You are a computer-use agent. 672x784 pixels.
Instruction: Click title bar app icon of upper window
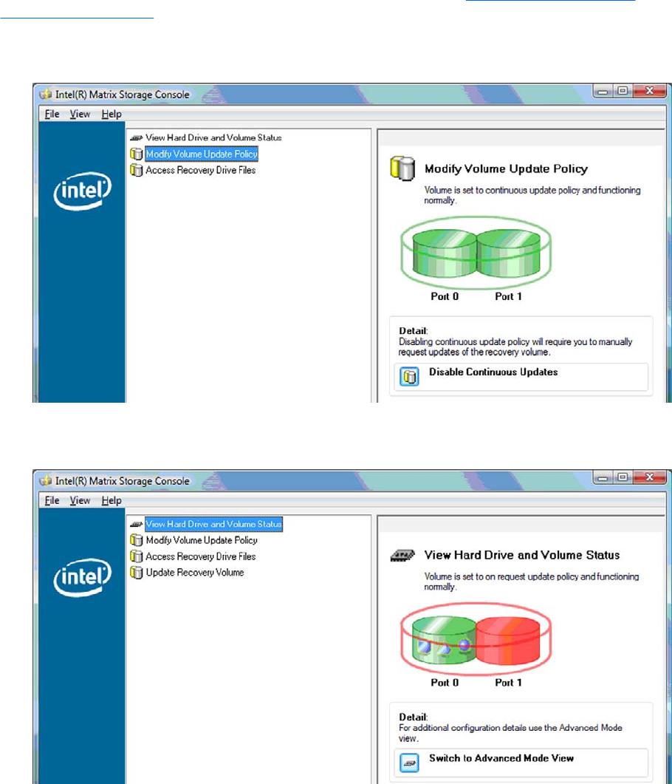coord(46,95)
